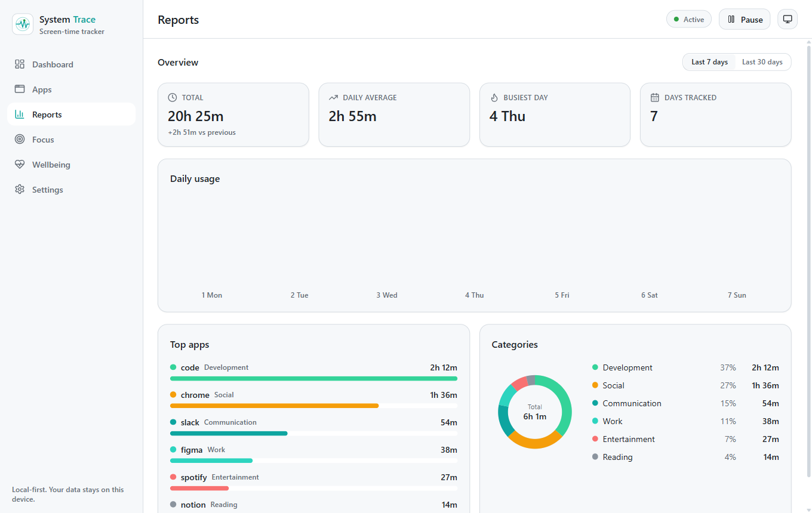Click the Categories donut chart
Screen dimensions: 812x513
535,412
